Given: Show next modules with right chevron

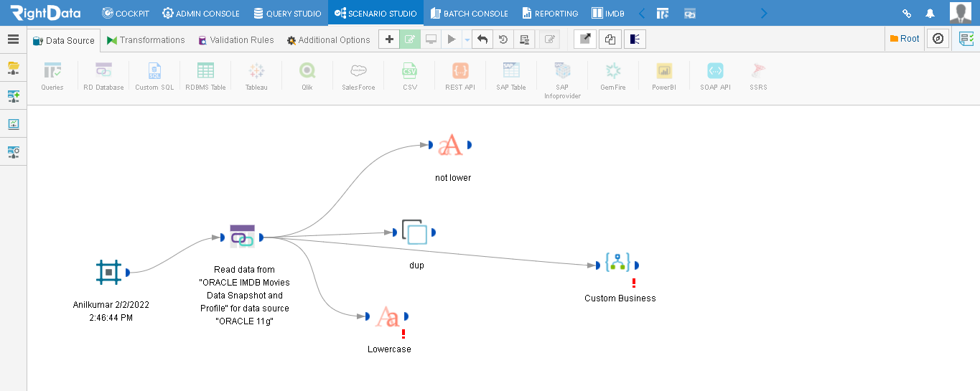Looking at the screenshot, I should pos(764,13).
